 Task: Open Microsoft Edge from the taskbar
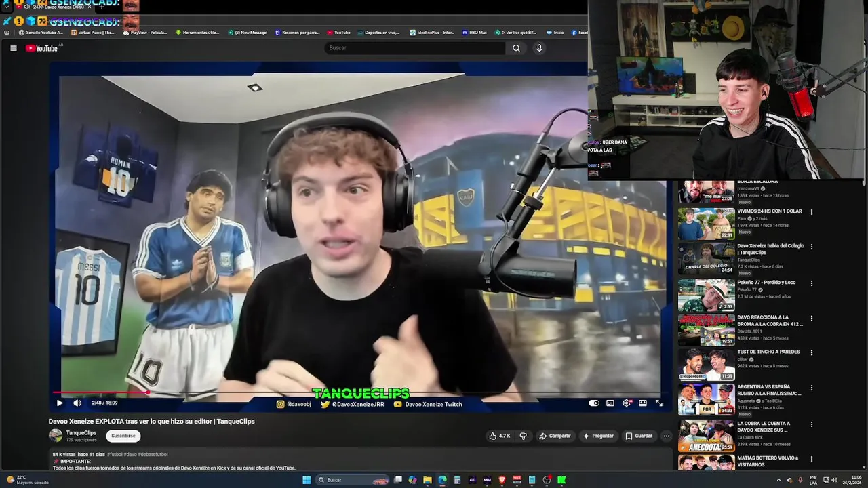[x=442, y=480]
